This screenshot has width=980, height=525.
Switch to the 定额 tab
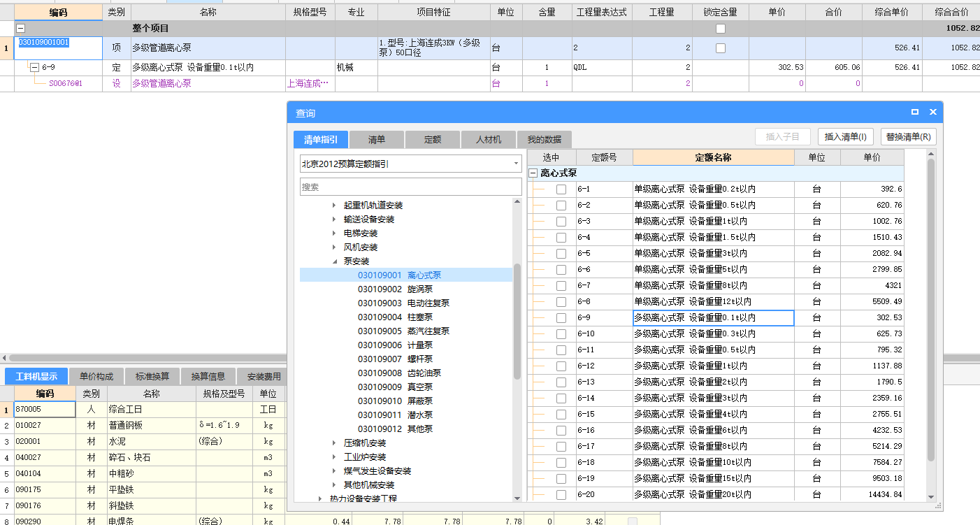click(433, 139)
